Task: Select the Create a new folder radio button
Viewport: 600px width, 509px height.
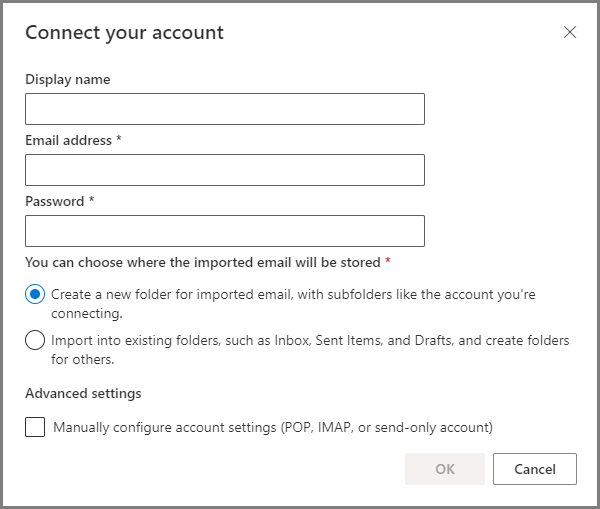Action: [x=35, y=294]
